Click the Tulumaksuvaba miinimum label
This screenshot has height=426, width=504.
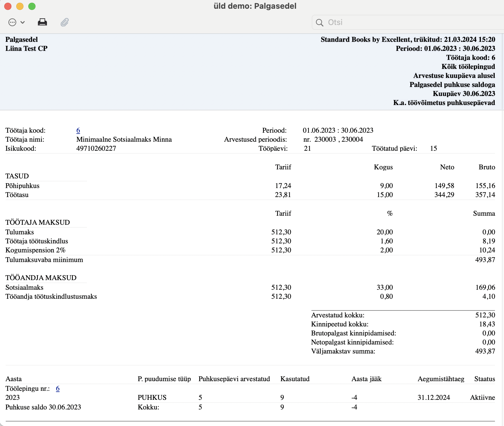44,260
